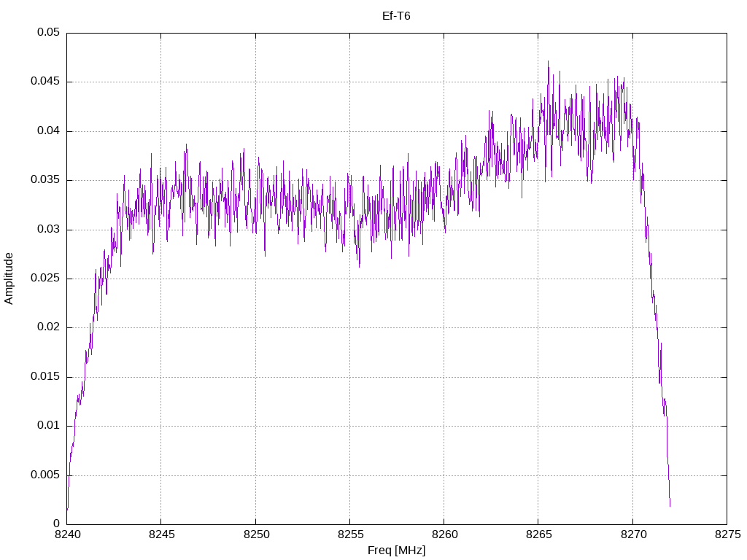Click the 8245 x-axis tick label
747x560 pixels.
[161, 534]
